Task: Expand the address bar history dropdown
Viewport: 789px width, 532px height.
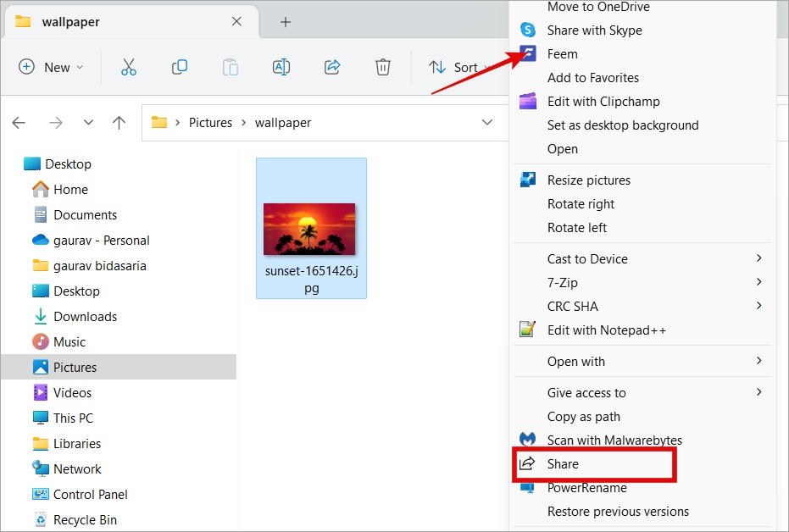Action: (x=487, y=123)
